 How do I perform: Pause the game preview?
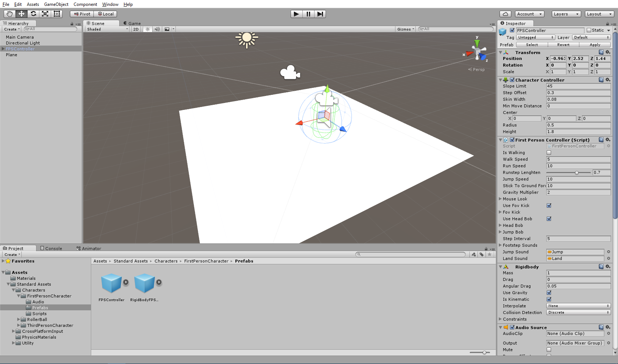coord(308,14)
